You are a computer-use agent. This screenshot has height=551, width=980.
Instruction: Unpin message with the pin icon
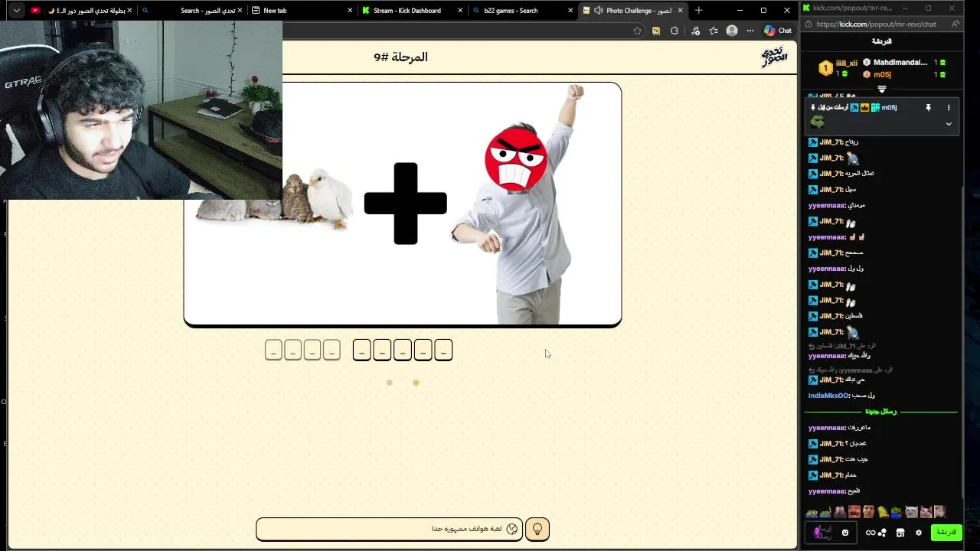928,108
